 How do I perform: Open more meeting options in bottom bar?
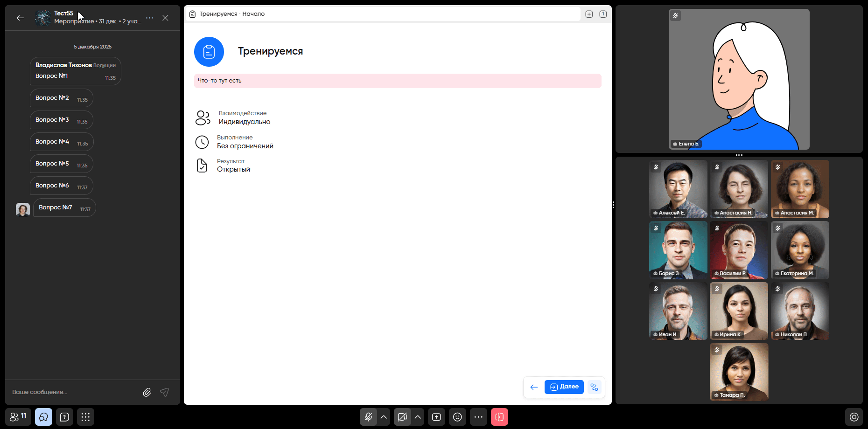[x=478, y=417]
